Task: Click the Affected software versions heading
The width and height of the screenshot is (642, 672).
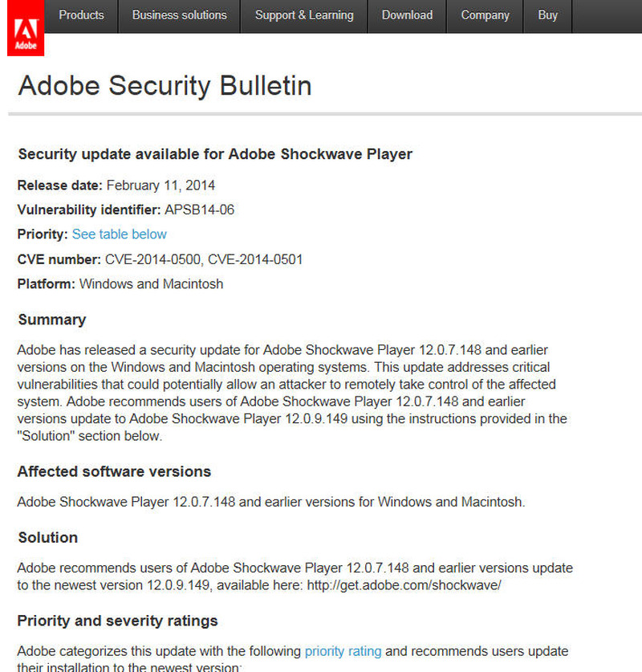Action: (x=114, y=471)
